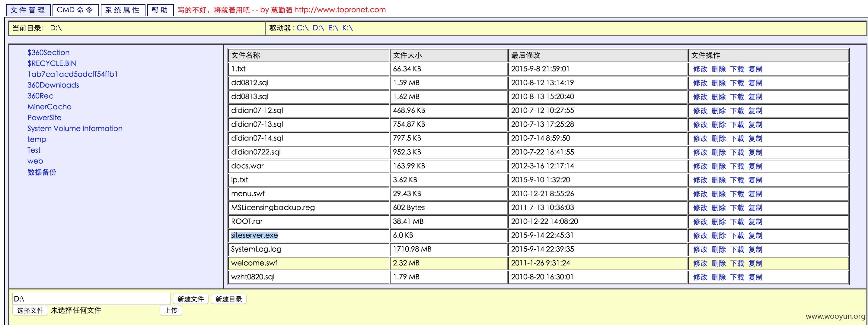The height and width of the screenshot is (325, 868).
Task: Open the 文件管理 tab
Action: point(28,10)
